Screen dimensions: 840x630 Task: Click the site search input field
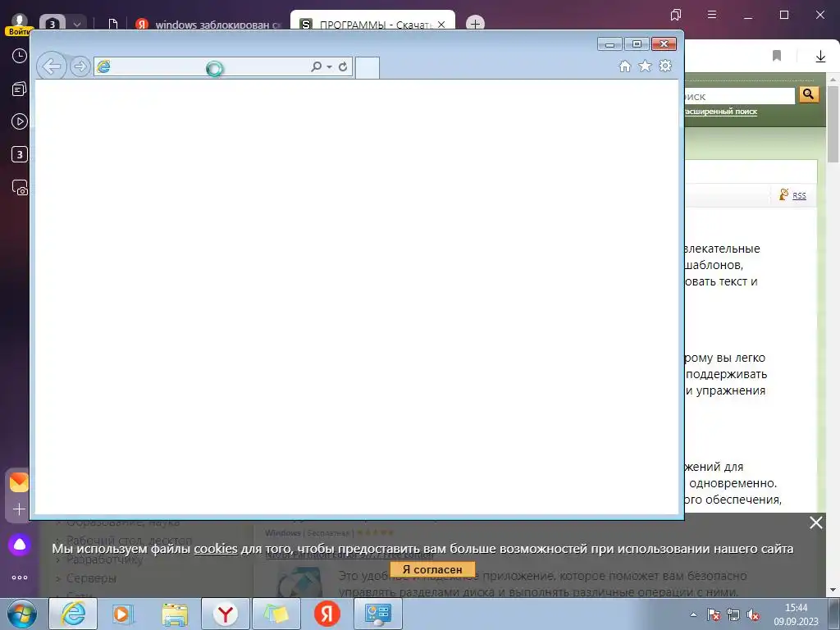pyautogui.click(x=739, y=96)
